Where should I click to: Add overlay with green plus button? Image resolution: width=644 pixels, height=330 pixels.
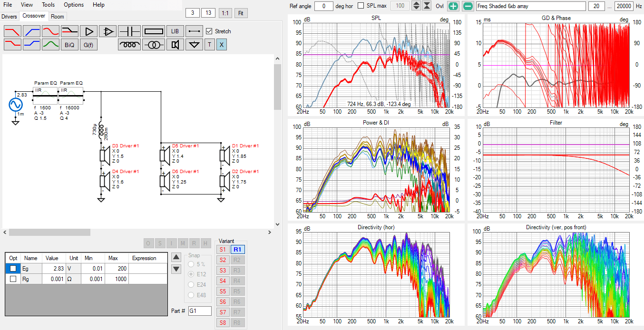453,6
